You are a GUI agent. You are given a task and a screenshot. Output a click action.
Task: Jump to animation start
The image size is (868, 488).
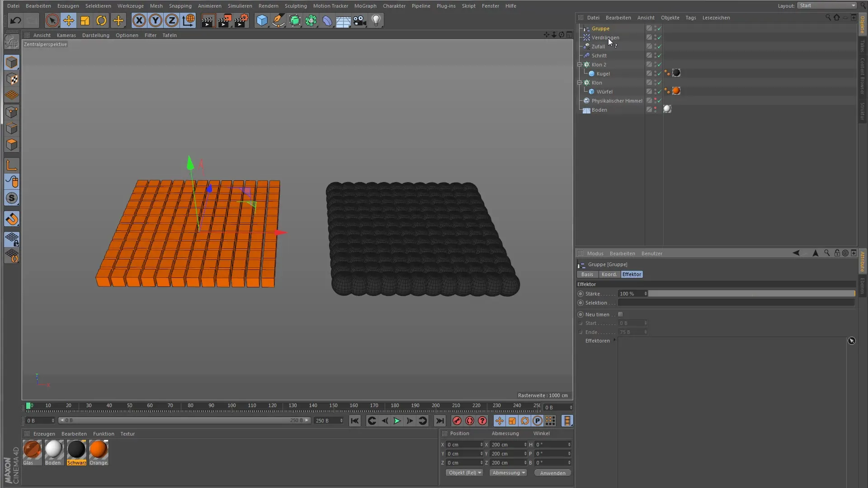(x=355, y=421)
